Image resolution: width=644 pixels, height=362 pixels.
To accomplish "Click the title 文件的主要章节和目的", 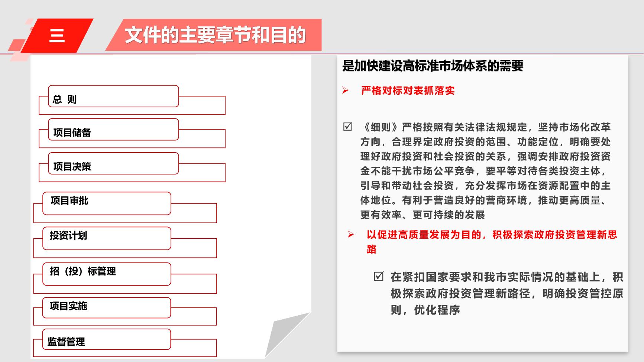I will (x=216, y=35).
